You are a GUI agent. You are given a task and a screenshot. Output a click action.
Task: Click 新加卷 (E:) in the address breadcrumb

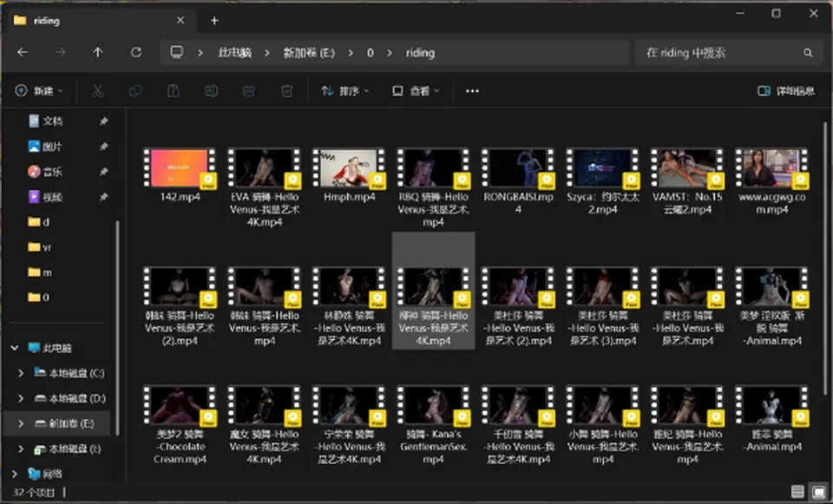pos(309,53)
